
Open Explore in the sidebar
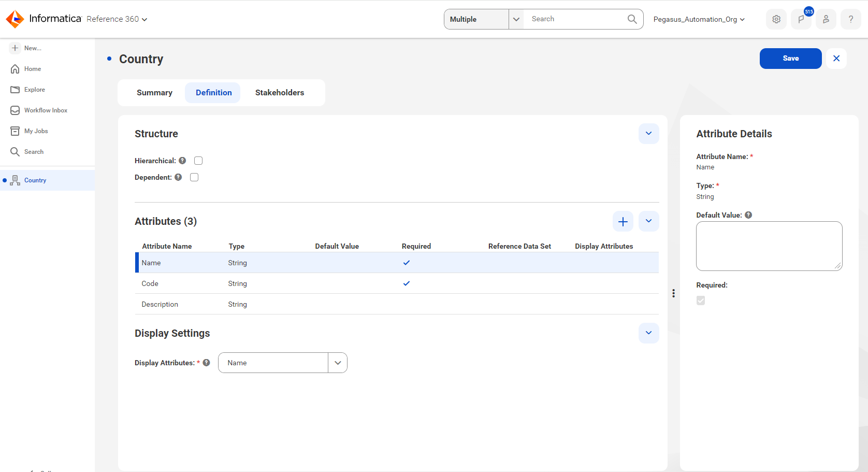click(x=35, y=90)
